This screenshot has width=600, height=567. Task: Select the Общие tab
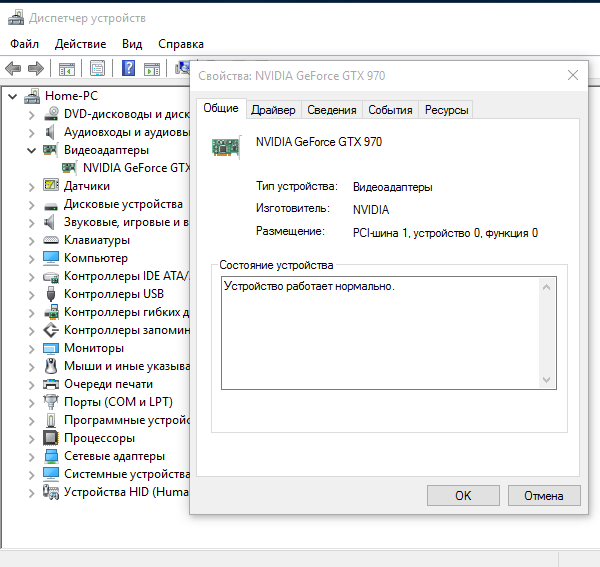point(221,108)
